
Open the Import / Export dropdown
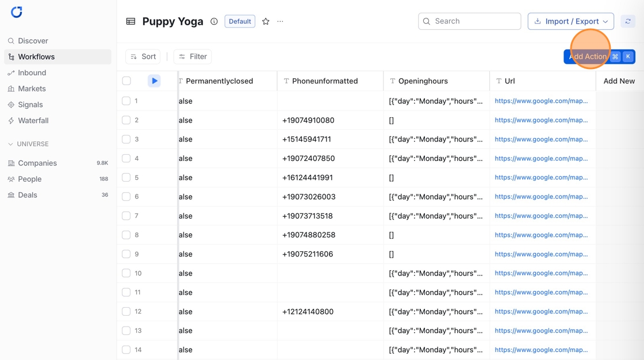click(x=571, y=21)
